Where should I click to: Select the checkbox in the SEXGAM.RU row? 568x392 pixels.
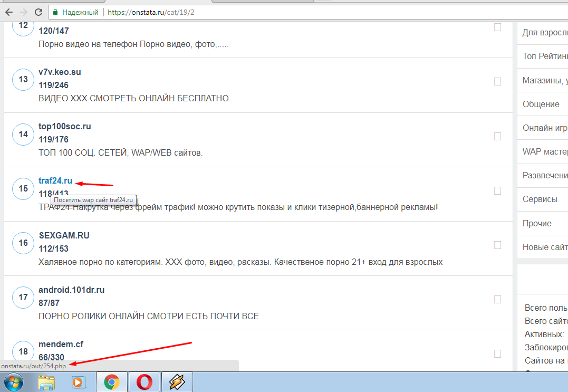(x=497, y=245)
